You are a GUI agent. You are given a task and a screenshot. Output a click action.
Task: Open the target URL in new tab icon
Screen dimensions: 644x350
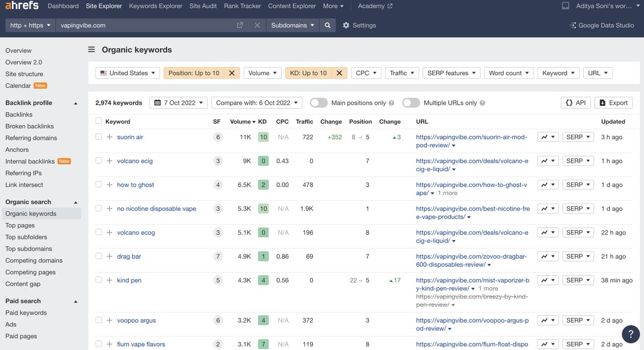(x=240, y=25)
